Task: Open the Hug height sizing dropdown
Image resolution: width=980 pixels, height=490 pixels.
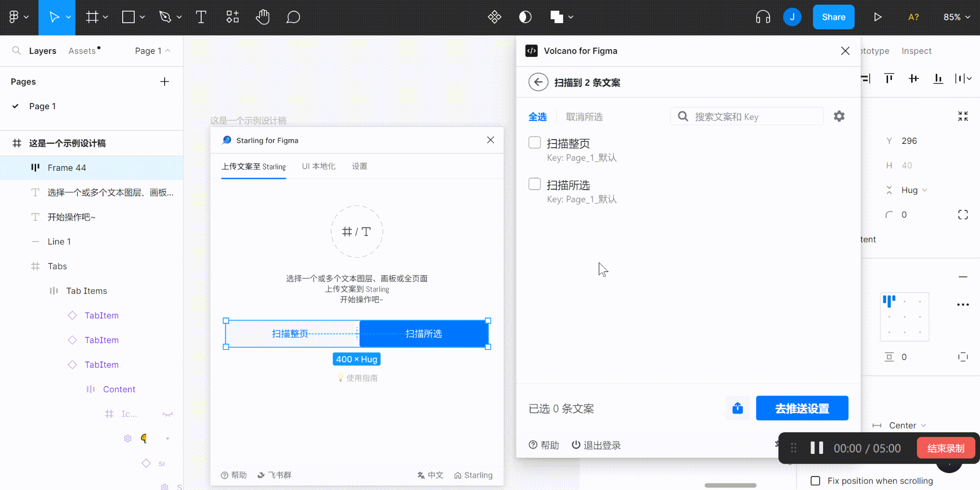Action: (x=914, y=190)
